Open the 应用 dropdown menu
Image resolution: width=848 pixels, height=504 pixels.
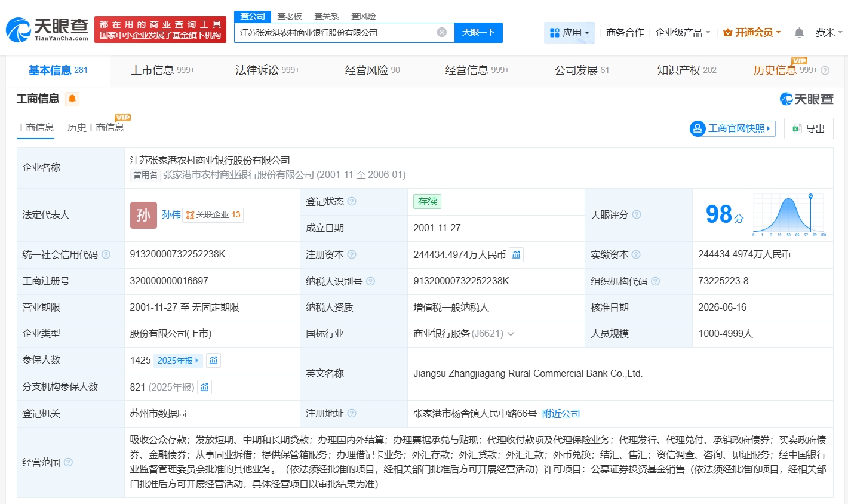coord(569,33)
